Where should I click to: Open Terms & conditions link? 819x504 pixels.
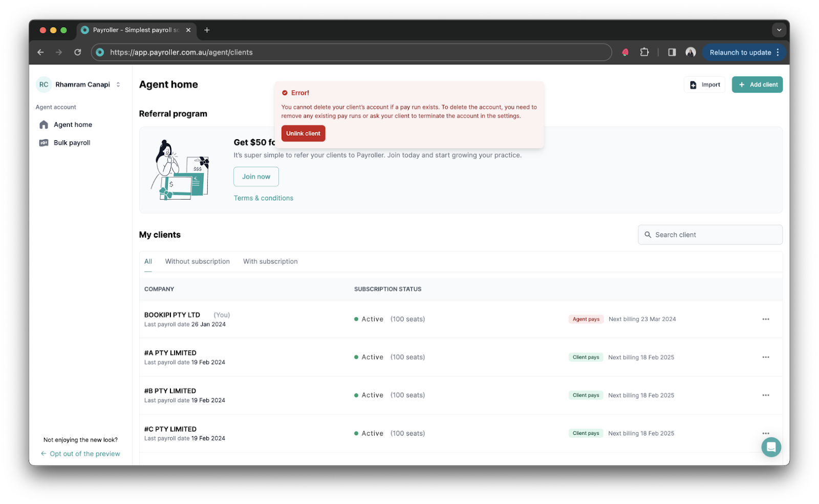pos(264,198)
